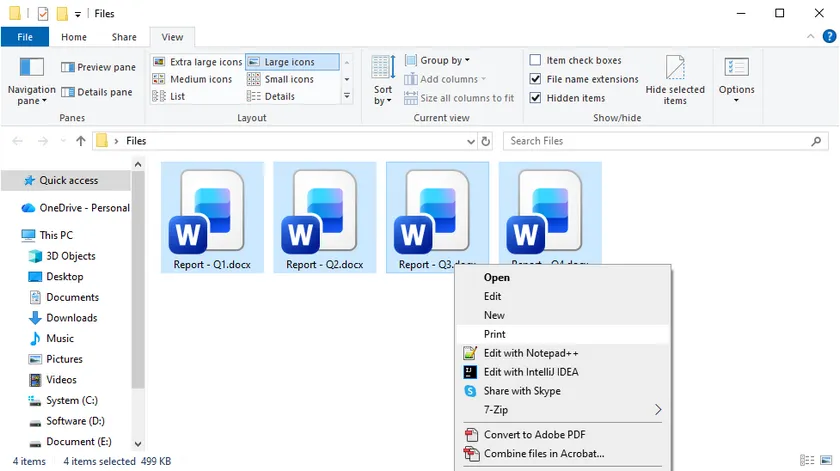The width and height of the screenshot is (840, 471).
Task: Uncheck File name extensions
Action: pyautogui.click(x=584, y=79)
